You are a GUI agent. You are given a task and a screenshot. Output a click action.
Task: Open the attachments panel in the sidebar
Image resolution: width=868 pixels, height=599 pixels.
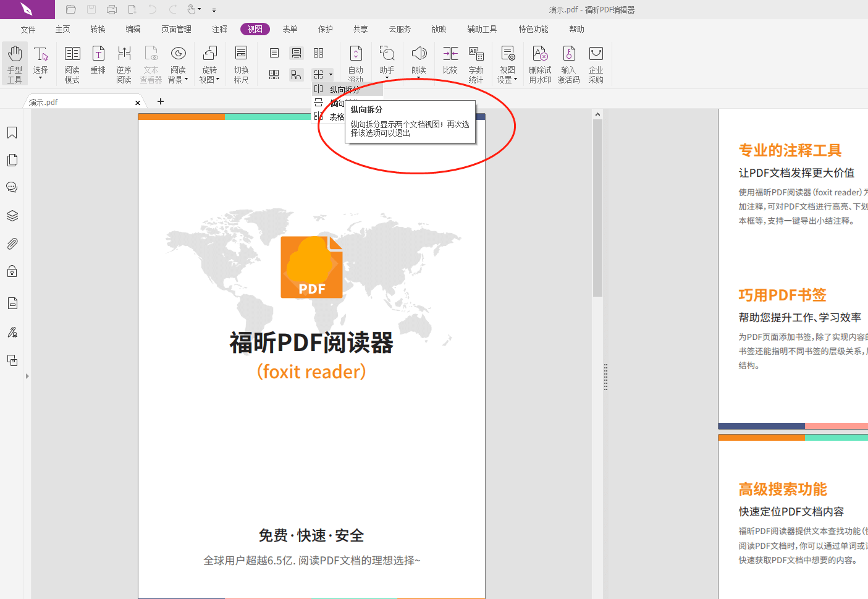point(12,243)
